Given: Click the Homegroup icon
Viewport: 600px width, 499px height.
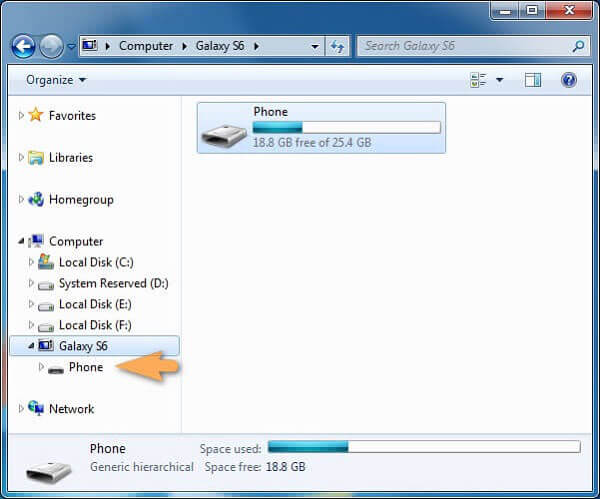Looking at the screenshot, I should click(x=36, y=199).
